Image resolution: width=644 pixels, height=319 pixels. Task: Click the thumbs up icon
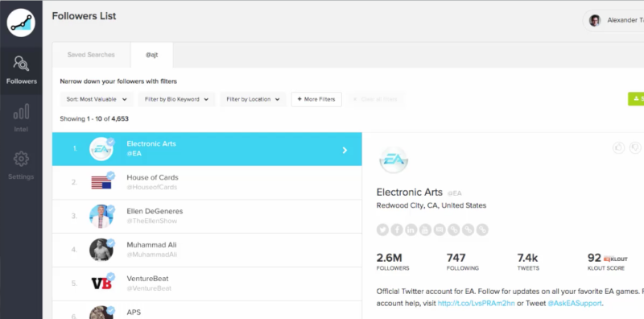pos(618,147)
